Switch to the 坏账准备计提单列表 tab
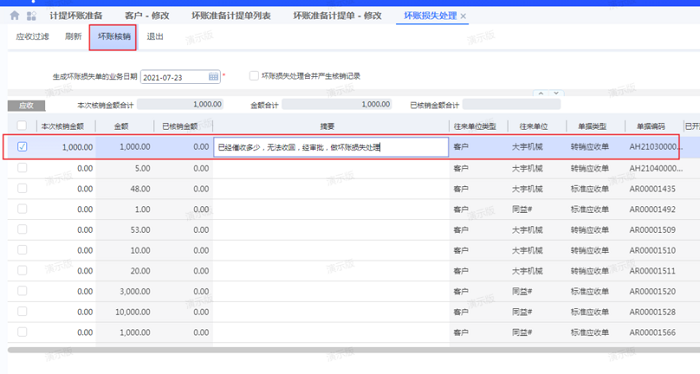 point(231,16)
